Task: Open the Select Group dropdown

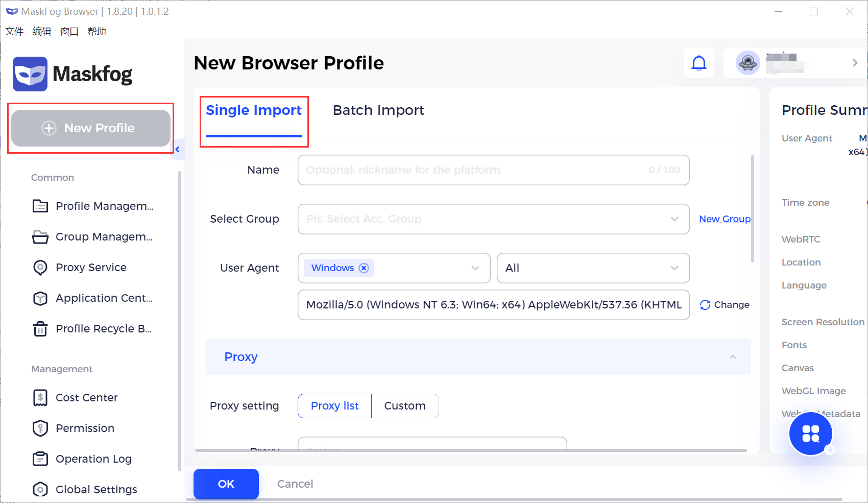Action: pyautogui.click(x=494, y=219)
